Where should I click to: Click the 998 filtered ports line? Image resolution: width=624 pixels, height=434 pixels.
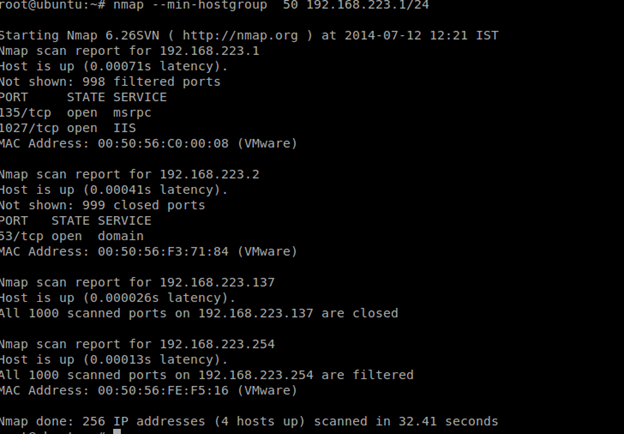[x=110, y=82]
